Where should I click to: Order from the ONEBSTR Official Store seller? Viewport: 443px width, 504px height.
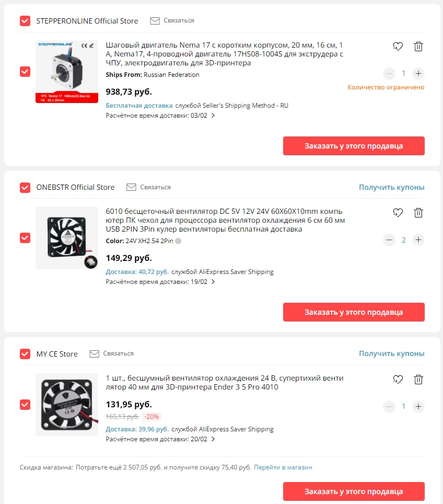(x=354, y=312)
